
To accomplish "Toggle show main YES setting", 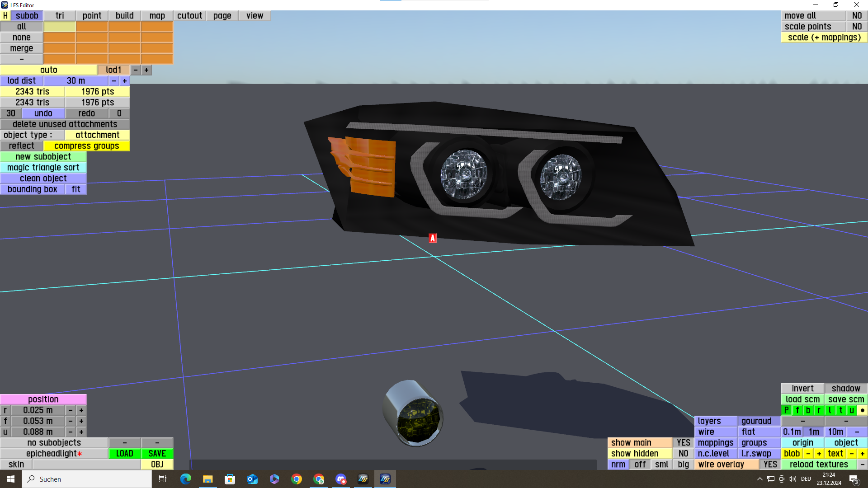I will [x=683, y=443].
